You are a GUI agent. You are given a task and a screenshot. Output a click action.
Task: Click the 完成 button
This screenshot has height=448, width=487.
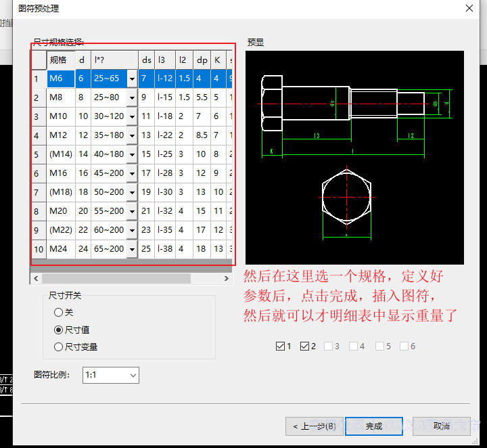[x=373, y=426]
